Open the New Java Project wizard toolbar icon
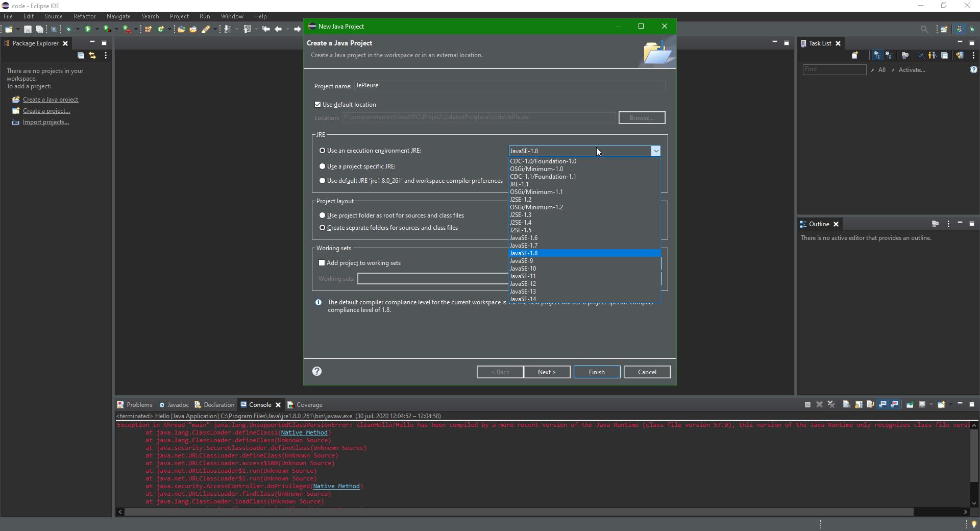 (x=148, y=29)
